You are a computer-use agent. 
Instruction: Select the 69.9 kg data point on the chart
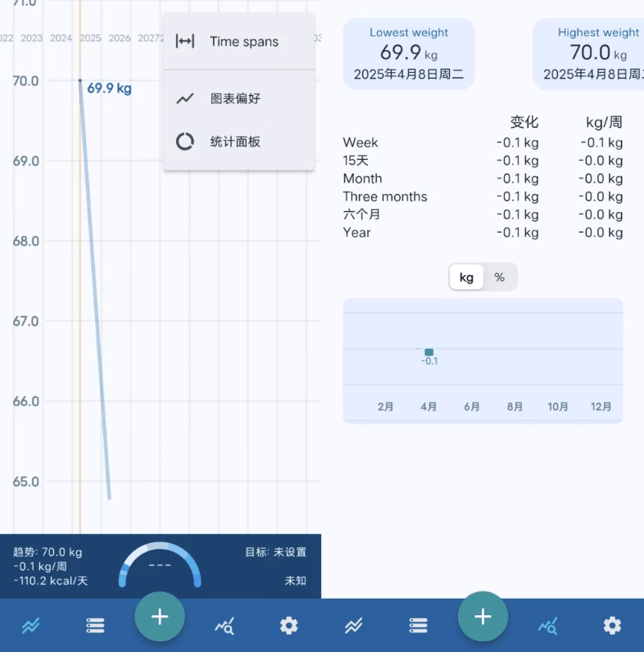80,81
